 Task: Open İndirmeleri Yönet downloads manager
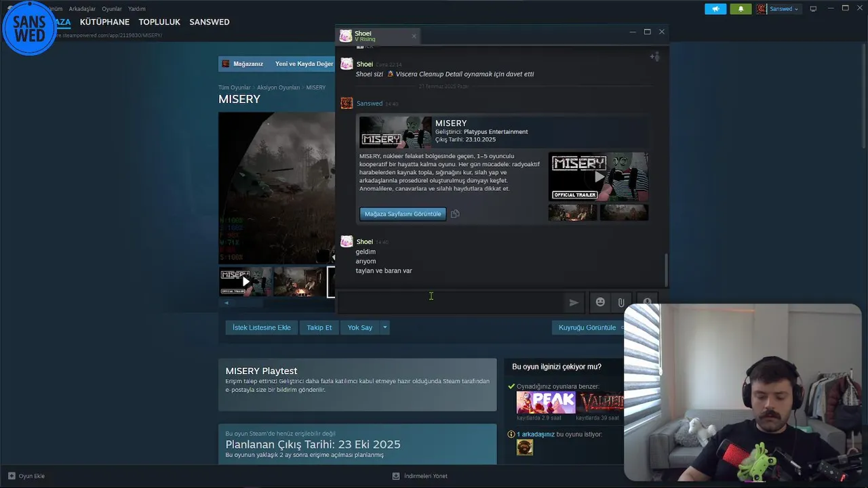(426, 476)
